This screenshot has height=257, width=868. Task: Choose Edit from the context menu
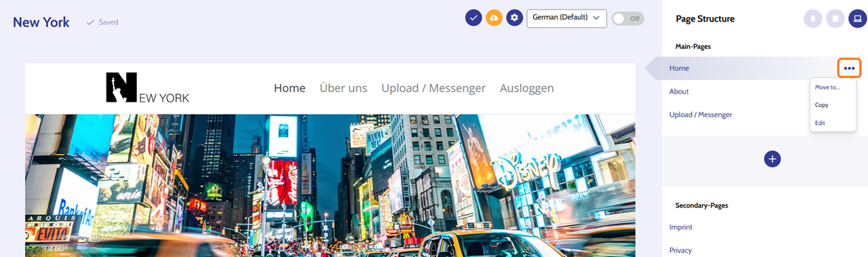[820, 123]
